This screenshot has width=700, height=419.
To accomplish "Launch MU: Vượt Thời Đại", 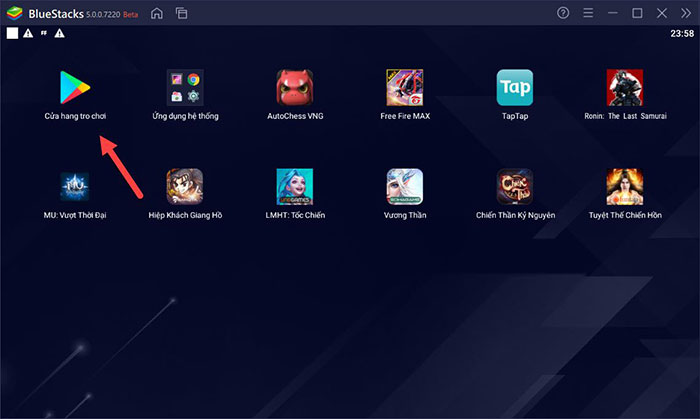I will (x=75, y=186).
